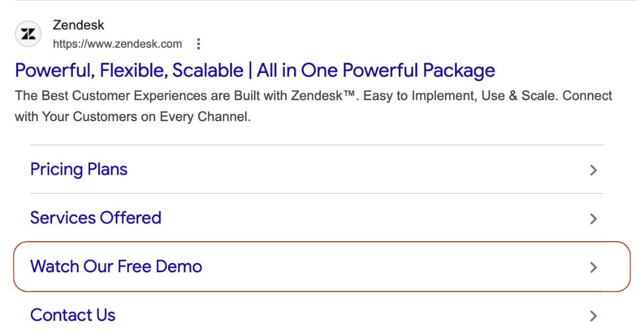Click the Watch Our Free Demo link
The image size is (644, 336).
[116, 266]
